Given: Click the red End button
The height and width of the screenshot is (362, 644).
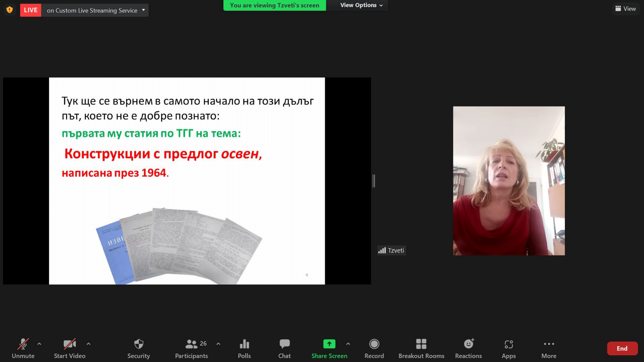Looking at the screenshot, I should [x=622, y=348].
